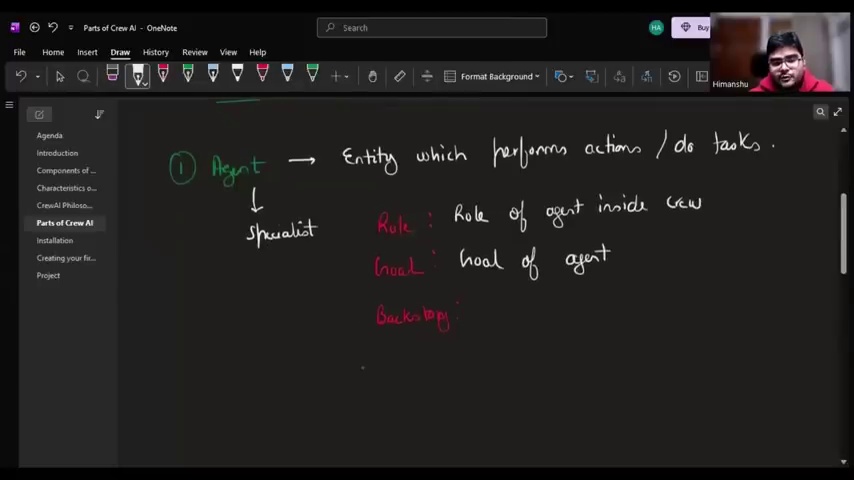Screen dimensions: 854x480
Task: Click the scroll down arrow on canvas
Action: 844,462
